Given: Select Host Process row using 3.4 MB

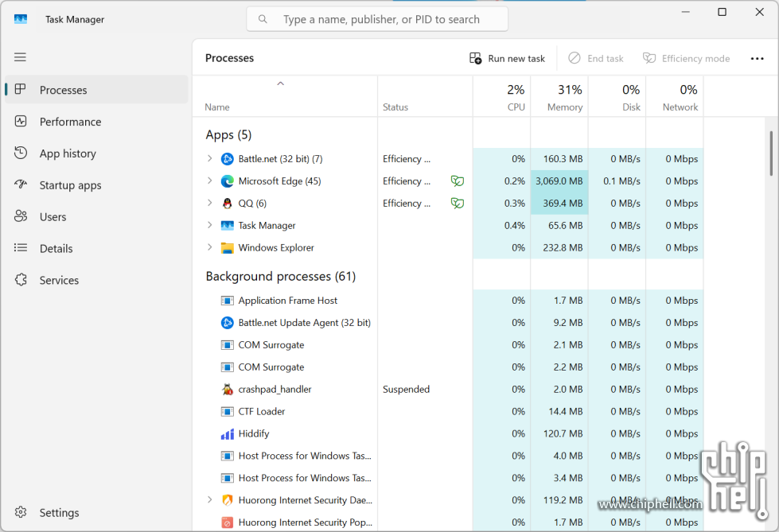Looking at the screenshot, I should (448, 479).
